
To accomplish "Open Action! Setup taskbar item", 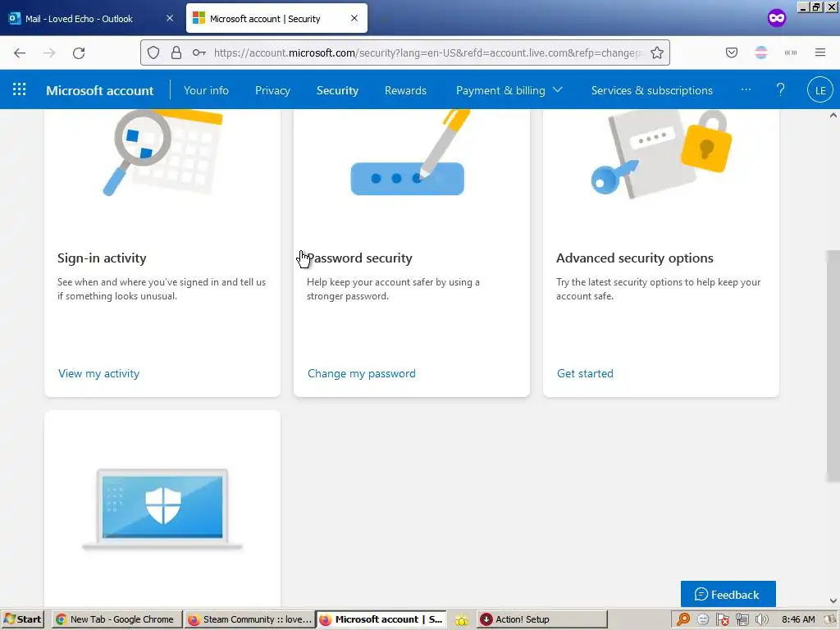I will click(542, 619).
